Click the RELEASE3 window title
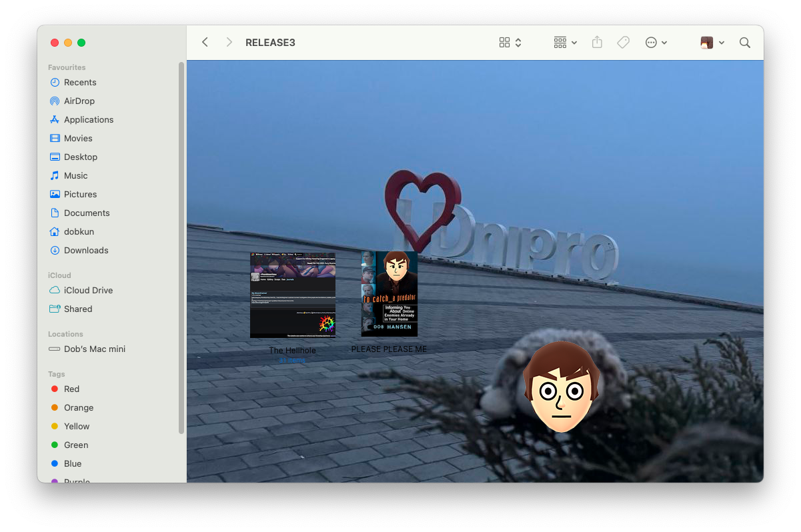This screenshot has width=801, height=532. point(270,43)
